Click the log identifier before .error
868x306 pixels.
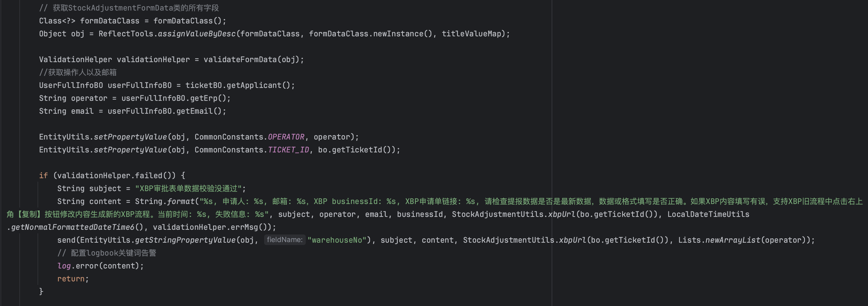click(64, 266)
